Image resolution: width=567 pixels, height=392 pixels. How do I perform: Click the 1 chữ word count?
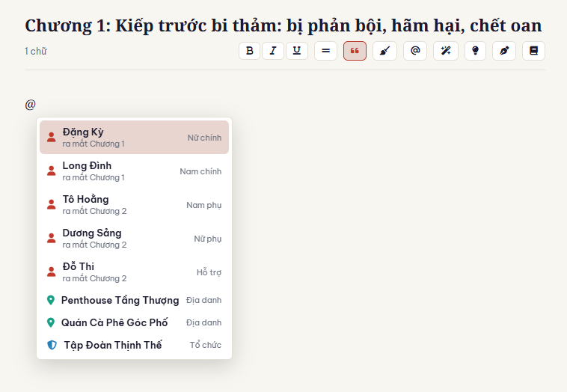[x=36, y=52]
